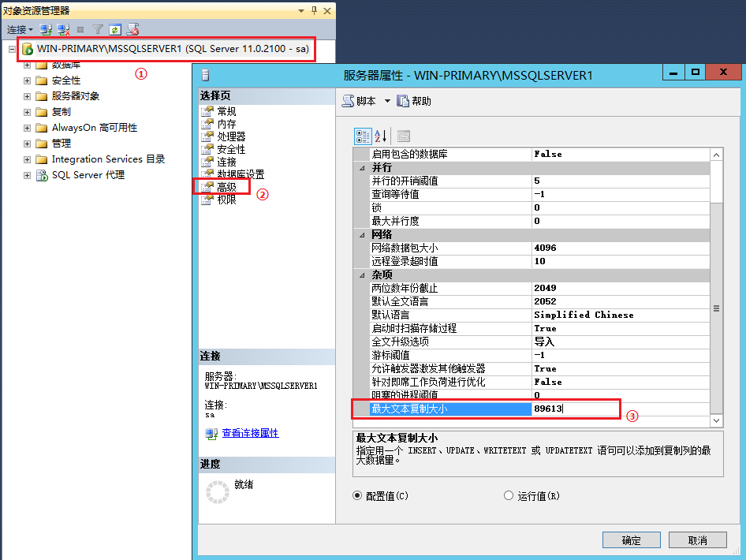Expand the 数据库 tree node

point(26,67)
